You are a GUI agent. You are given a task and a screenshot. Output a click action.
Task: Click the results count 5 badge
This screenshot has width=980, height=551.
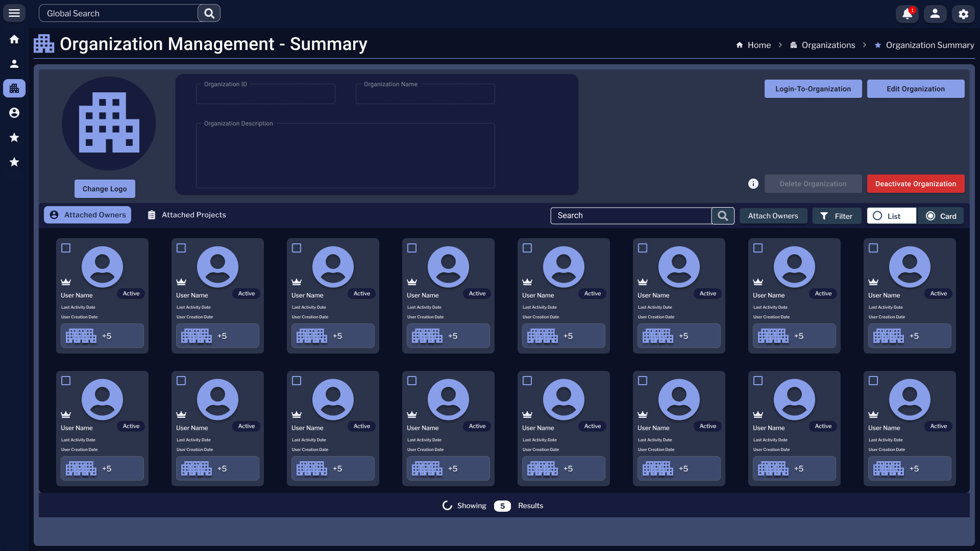(x=502, y=506)
